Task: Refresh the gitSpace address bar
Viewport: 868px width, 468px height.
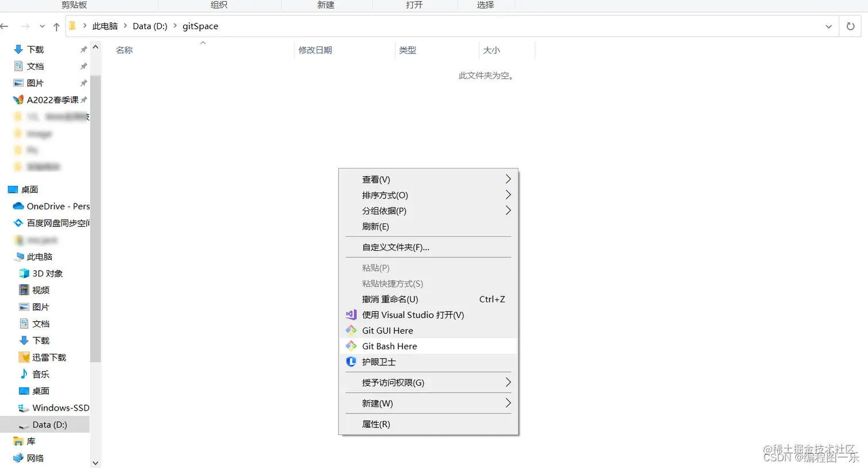Action: 850,26
